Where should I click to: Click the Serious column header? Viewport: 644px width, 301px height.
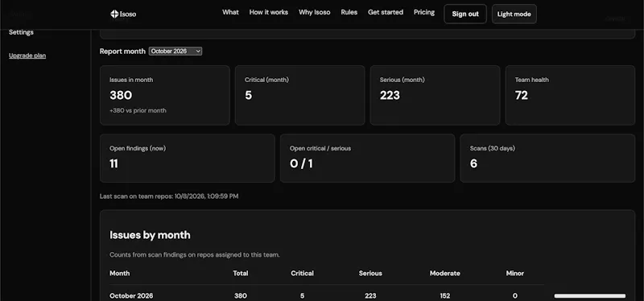pyautogui.click(x=370, y=273)
